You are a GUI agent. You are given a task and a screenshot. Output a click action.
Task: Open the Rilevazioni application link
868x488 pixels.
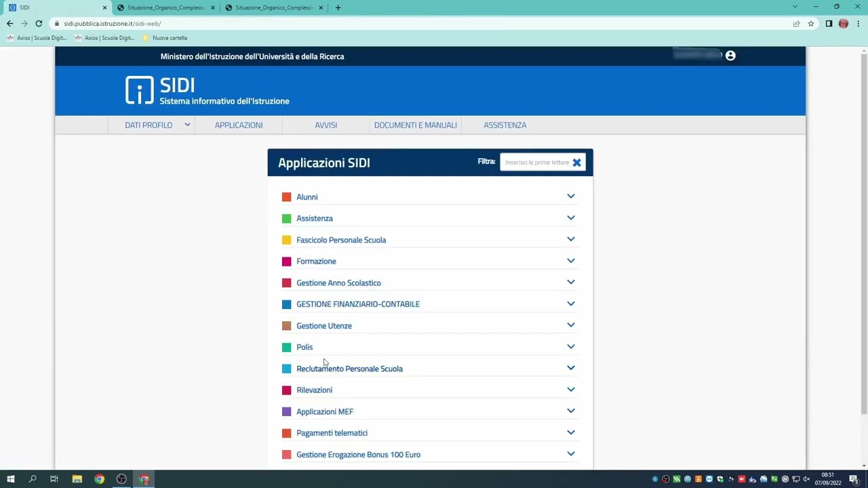[x=314, y=390]
